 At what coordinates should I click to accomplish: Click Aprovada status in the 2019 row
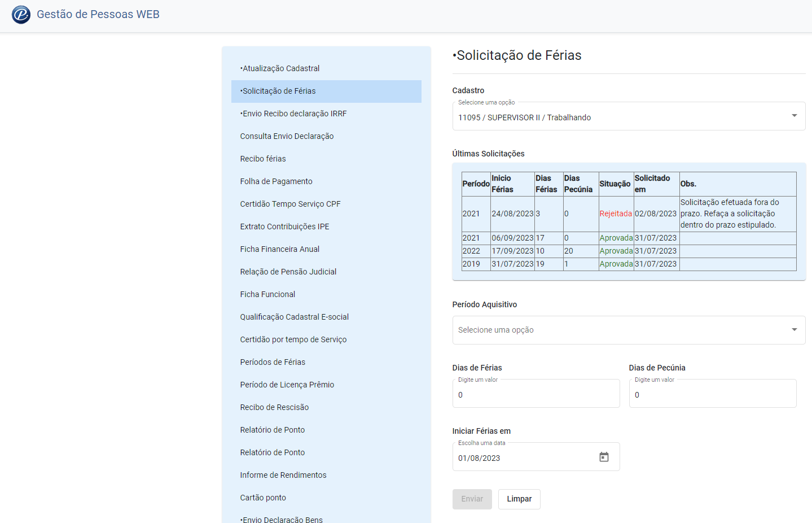[x=616, y=264]
